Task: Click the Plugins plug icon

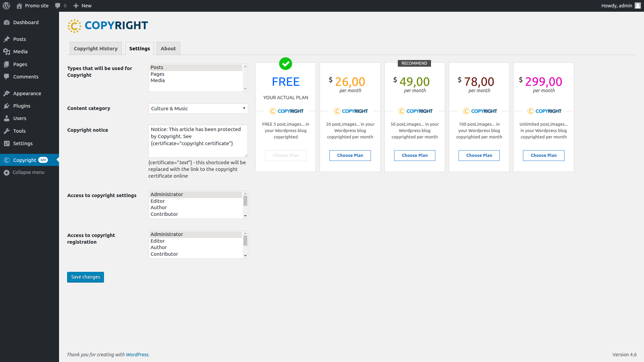Action: pos(7,106)
